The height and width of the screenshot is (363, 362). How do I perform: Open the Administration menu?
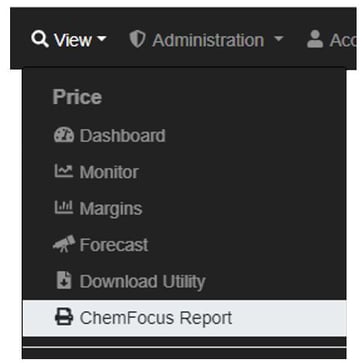coord(206,40)
